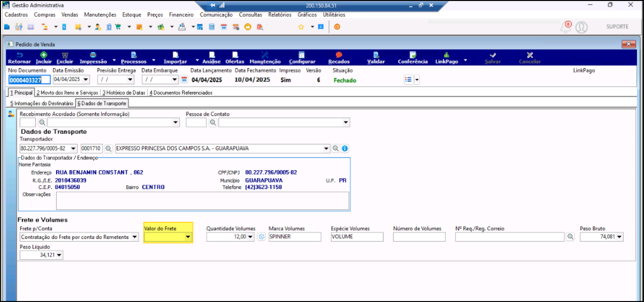This screenshot has height=302, width=644.
Task: Click the Observações text area
Action: pyautogui.click(x=202, y=201)
